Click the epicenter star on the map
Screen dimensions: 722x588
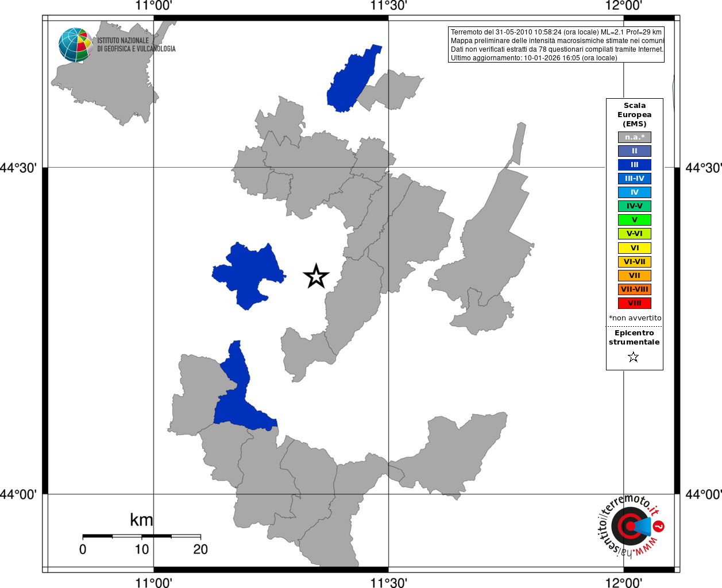click(316, 277)
